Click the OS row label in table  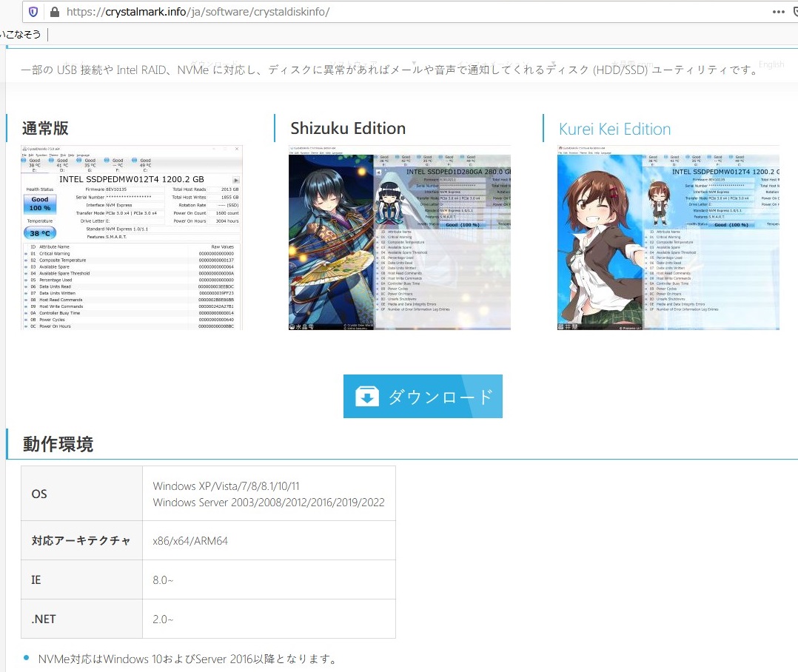(x=39, y=494)
